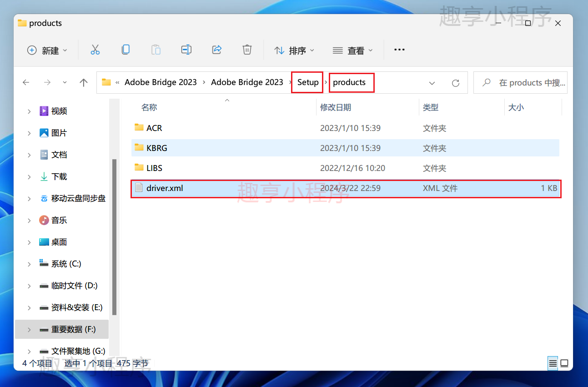Click the Rename icon in toolbar
The height and width of the screenshot is (387, 588).
click(186, 50)
